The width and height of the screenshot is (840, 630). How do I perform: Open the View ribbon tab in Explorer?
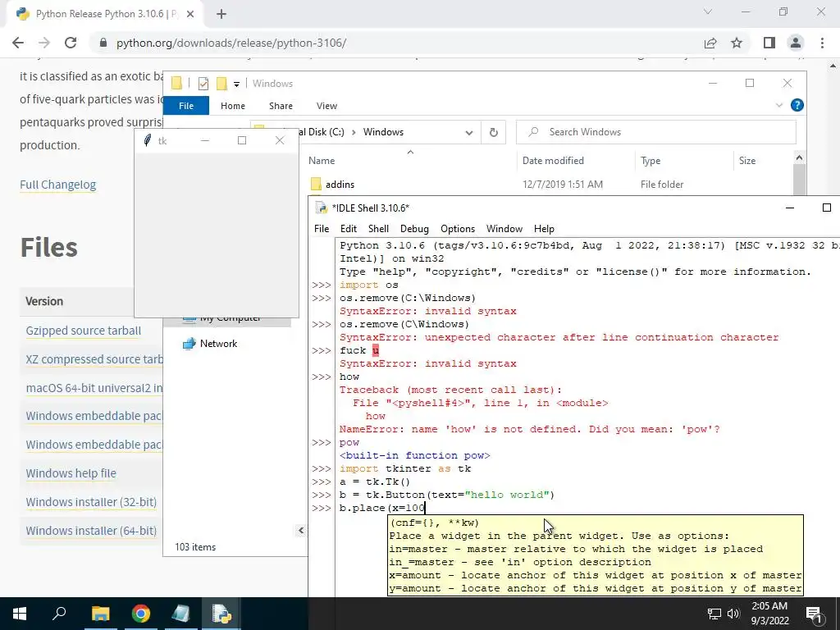(326, 106)
